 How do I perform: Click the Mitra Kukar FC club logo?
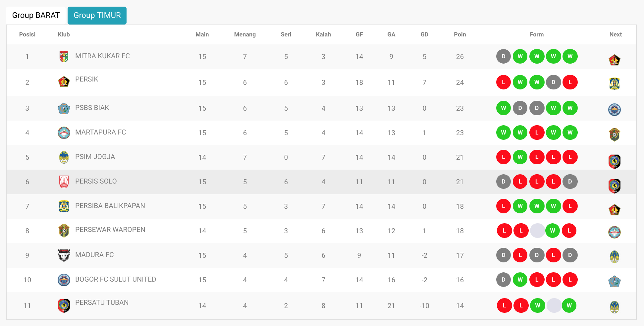pyautogui.click(x=64, y=57)
